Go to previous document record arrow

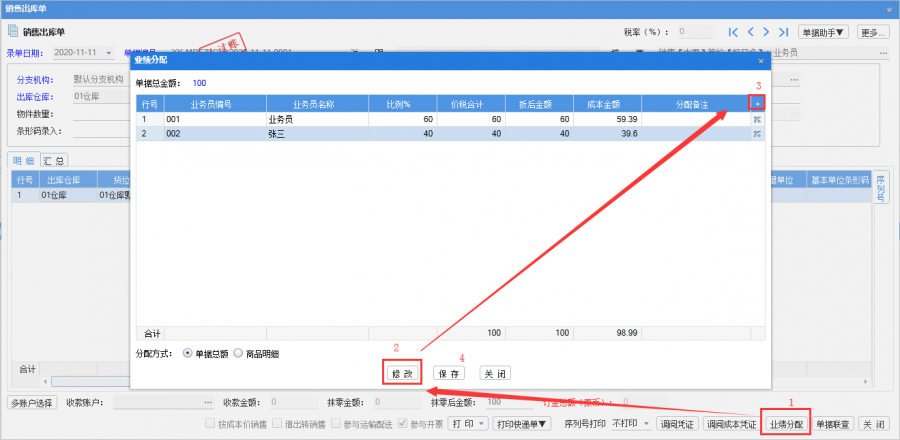coord(750,32)
